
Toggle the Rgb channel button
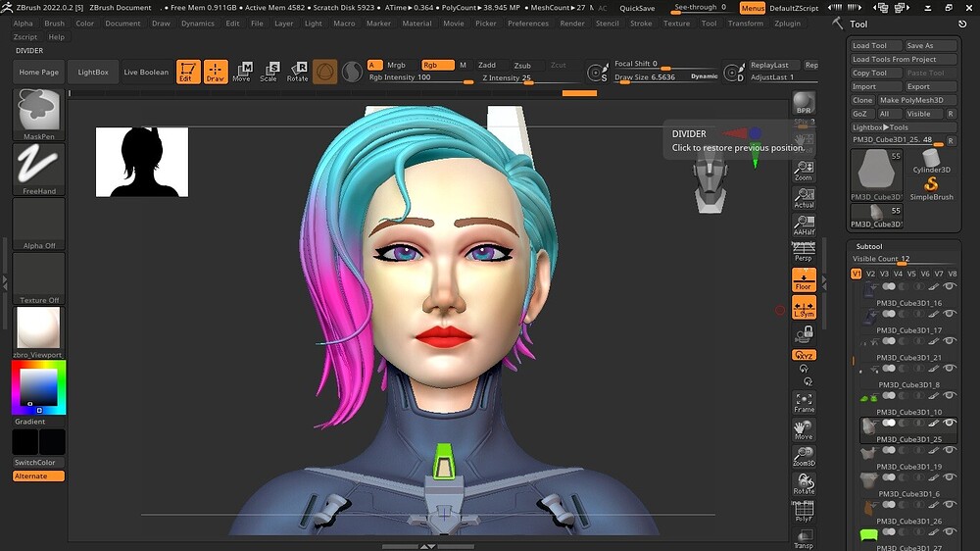437,65
